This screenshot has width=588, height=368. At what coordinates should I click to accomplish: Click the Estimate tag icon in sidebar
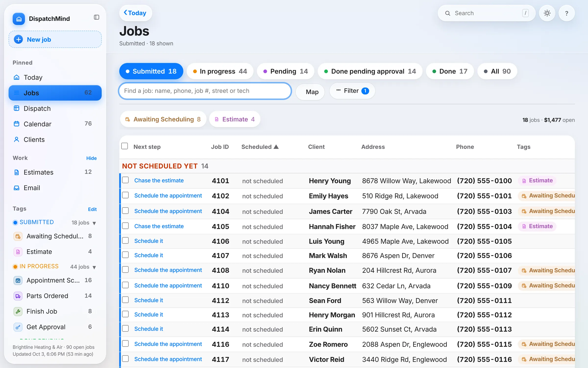click(18, 252)
